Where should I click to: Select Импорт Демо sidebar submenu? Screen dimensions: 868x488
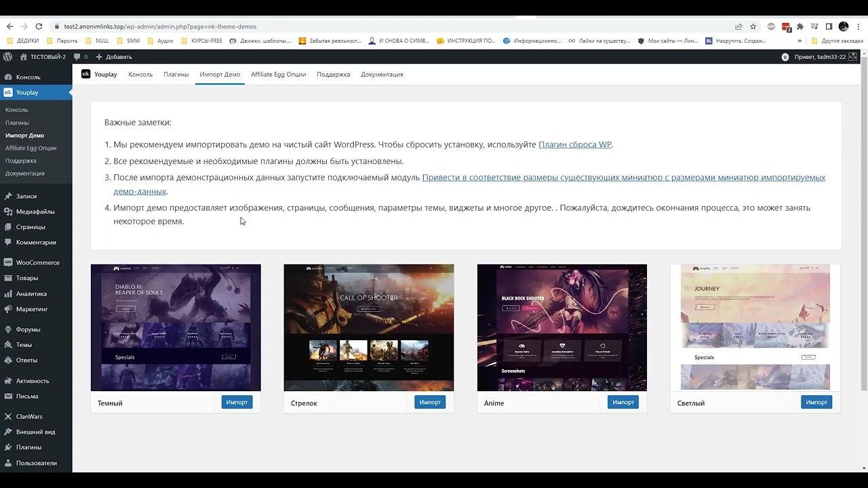click(x=24, y=136)
